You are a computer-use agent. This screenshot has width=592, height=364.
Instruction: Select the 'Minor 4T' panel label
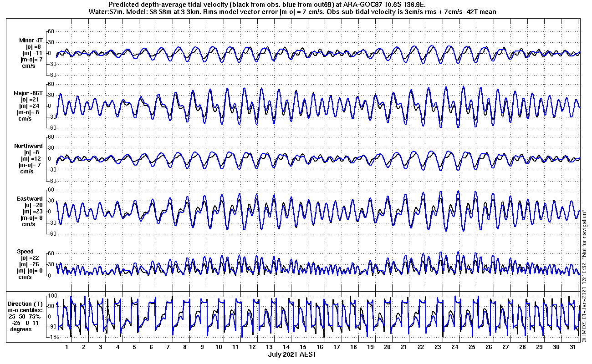31,40
